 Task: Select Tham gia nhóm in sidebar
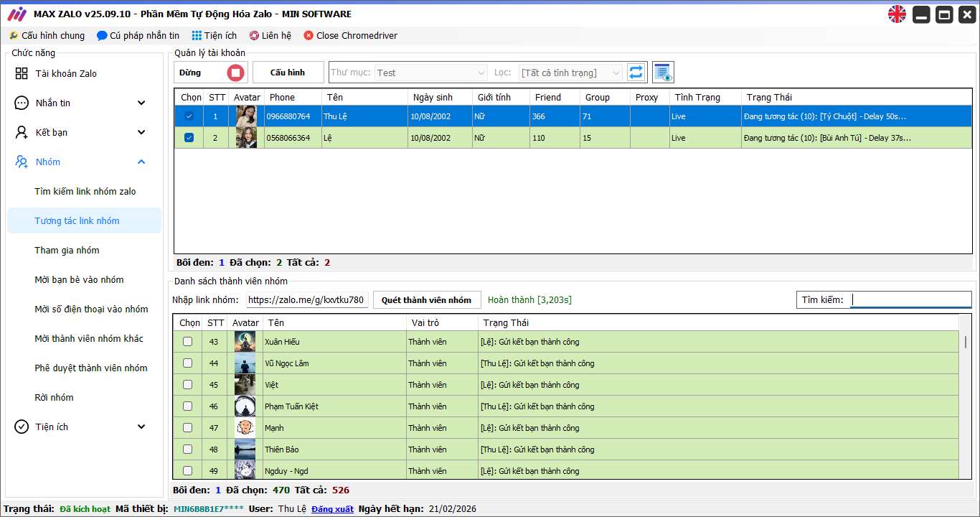[x=67, y=250]
